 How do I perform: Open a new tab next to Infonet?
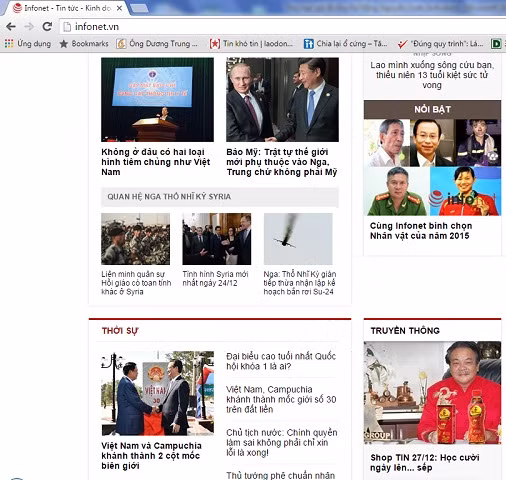[139, 9]
